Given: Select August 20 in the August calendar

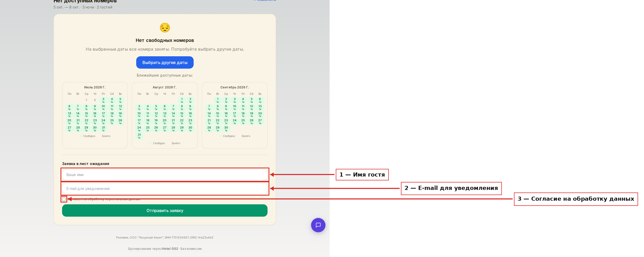Looking at the screenshot, I should tap(165, 121).
